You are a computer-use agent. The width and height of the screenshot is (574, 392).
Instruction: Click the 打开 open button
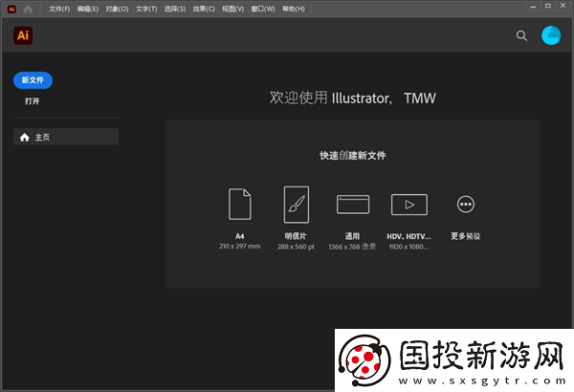[33, 101]
